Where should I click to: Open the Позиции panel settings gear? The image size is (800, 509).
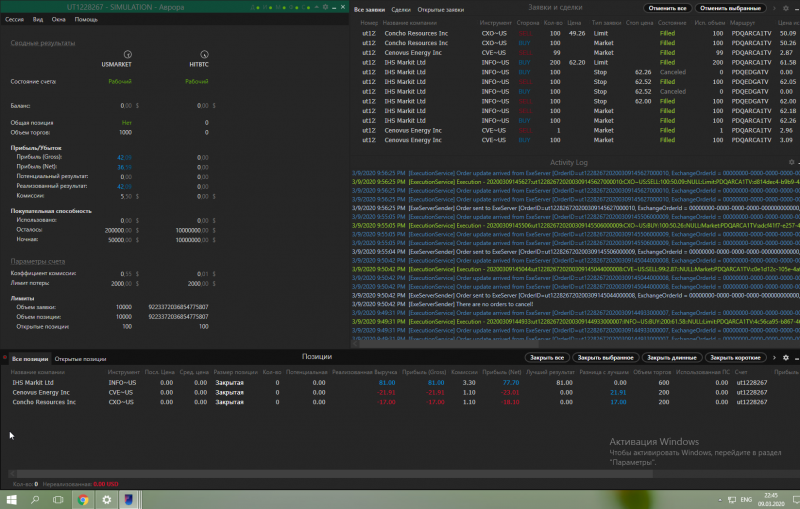click(786, 358)
